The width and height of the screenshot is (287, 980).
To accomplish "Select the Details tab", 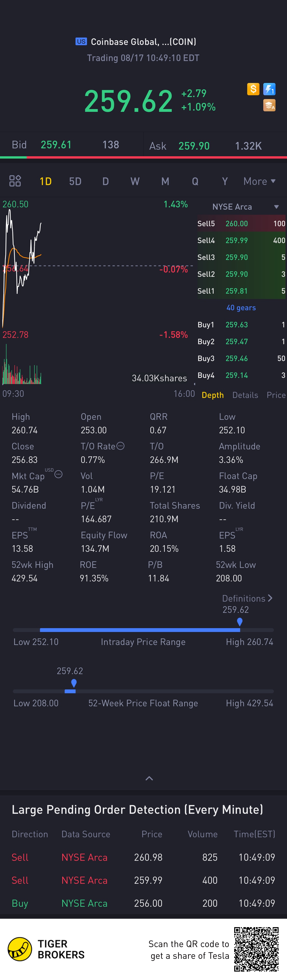I will click(245, 395).
